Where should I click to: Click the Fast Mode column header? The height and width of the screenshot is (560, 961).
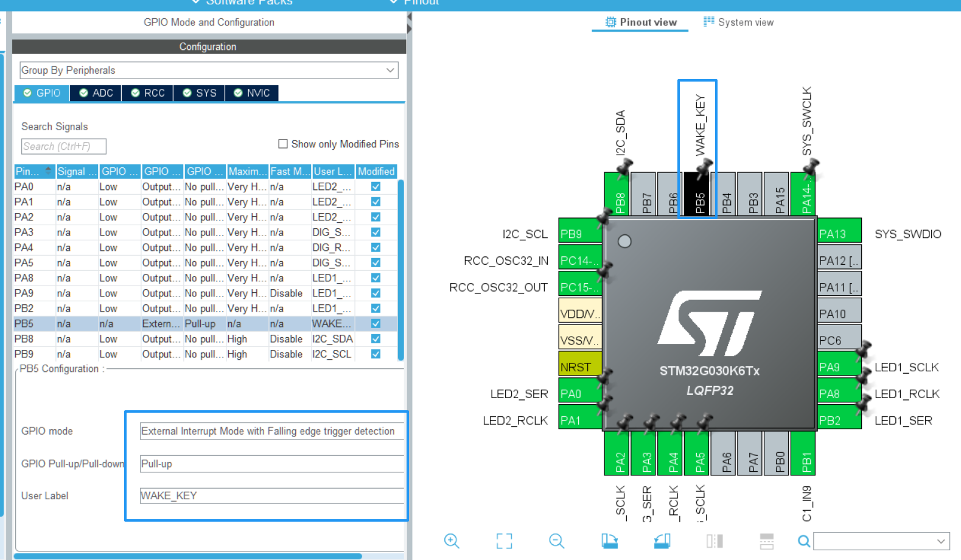tap(290, 172)
